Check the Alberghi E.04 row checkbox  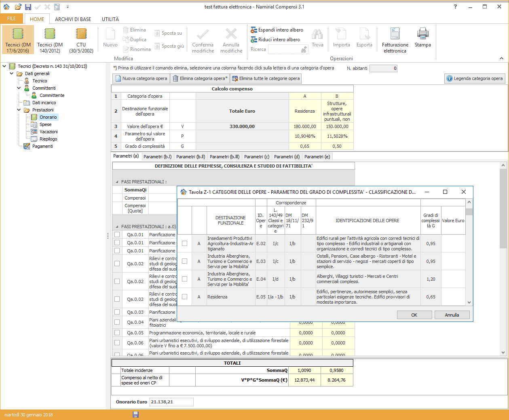[185, 279]
